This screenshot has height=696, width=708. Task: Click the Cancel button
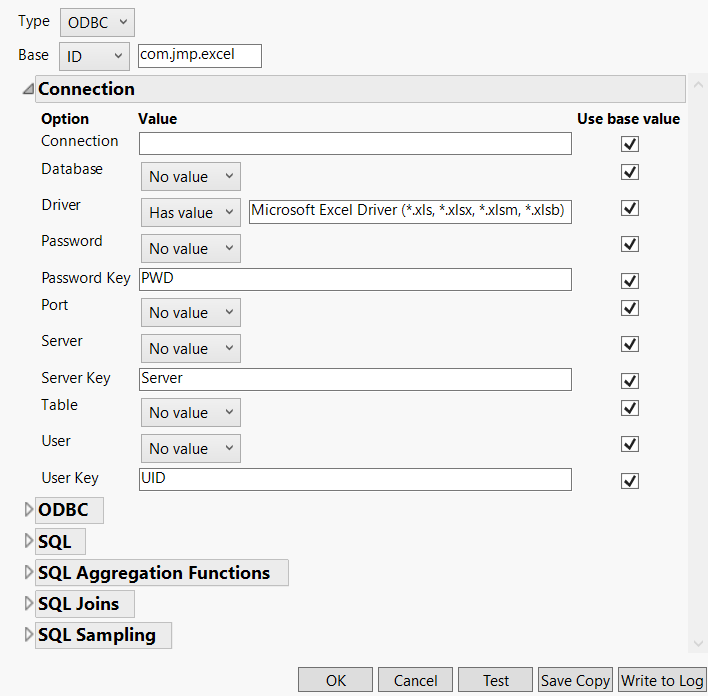tap(415, 680)
